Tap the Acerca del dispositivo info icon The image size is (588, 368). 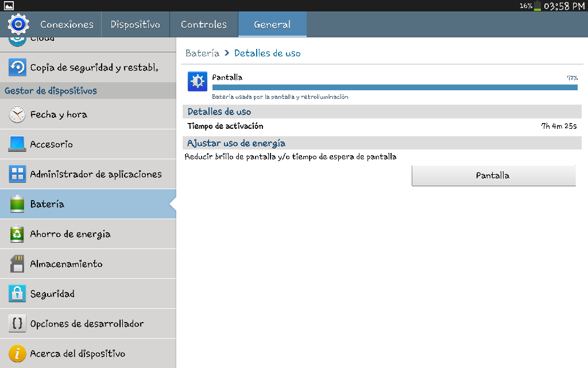(x=17, y=354)
